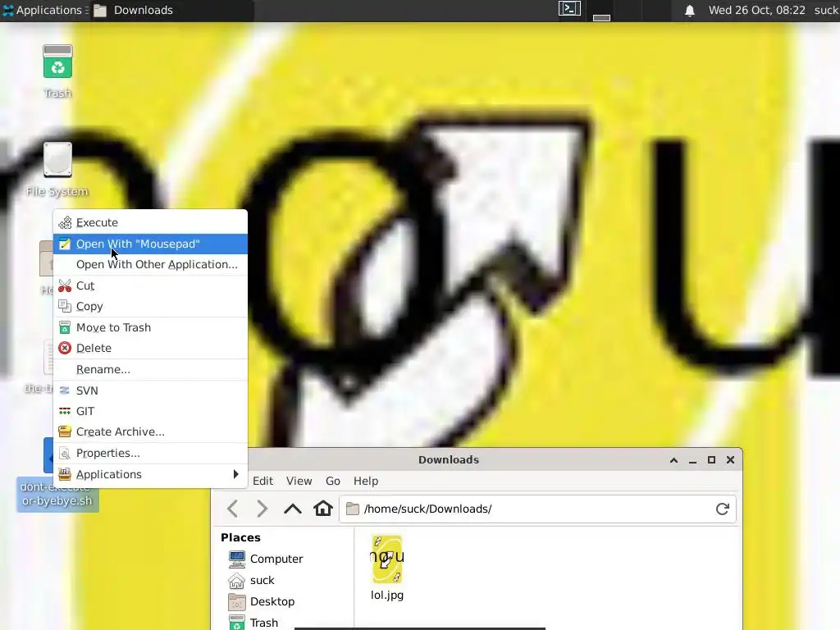Click the clock showing Wed 26 Oct
Image resolution: width=840 pixels, height=630 pixels.
click(x=756, y=10)
